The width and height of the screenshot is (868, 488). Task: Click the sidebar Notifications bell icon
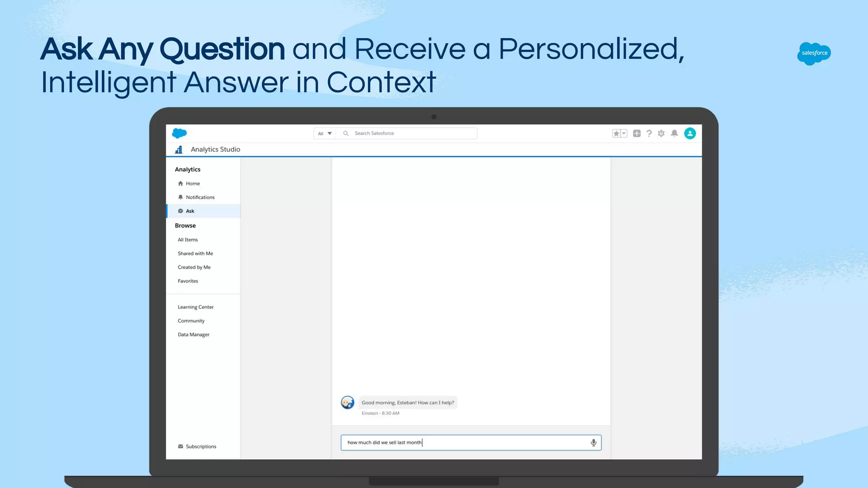[181, 197]
